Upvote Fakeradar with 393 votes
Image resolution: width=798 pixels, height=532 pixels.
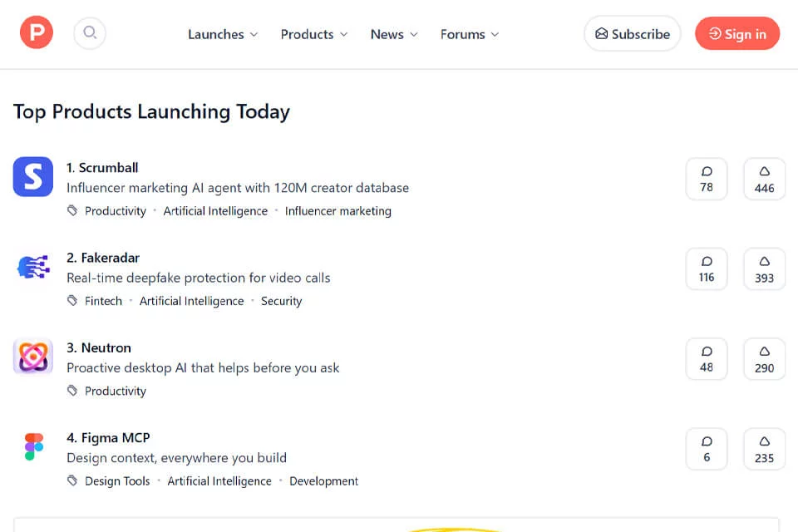click(765, 268)
